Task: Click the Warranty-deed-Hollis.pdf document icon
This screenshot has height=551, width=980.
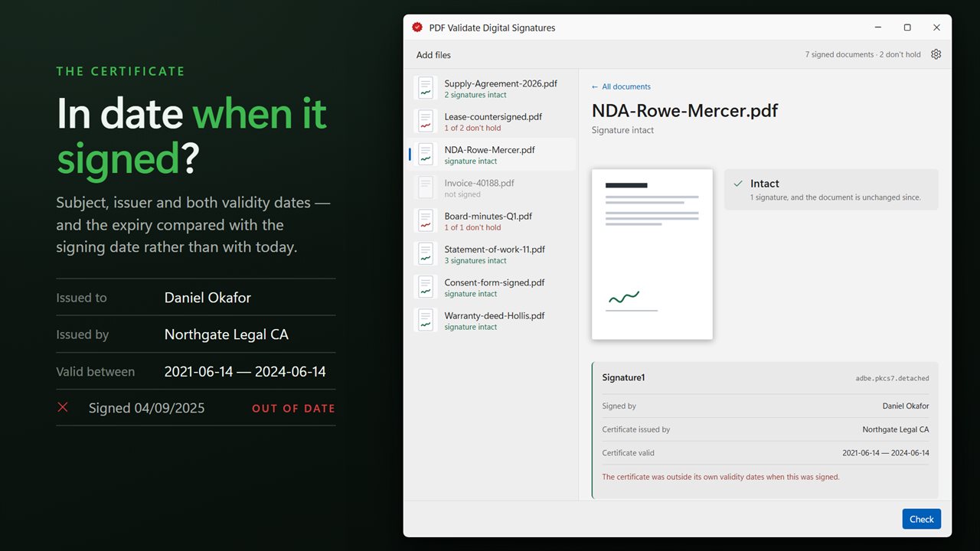Action: click(425, 320)
